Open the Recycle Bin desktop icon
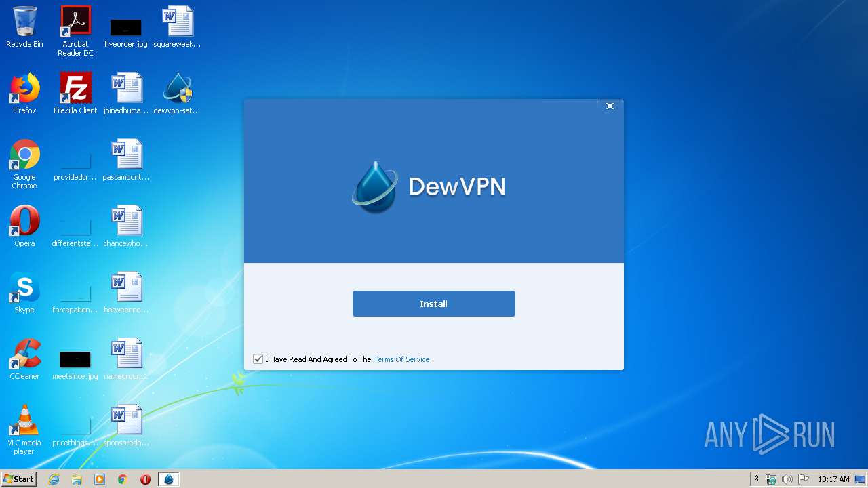Image resolution: width=868 pixels, height=488 pixels. coord(24,27)
